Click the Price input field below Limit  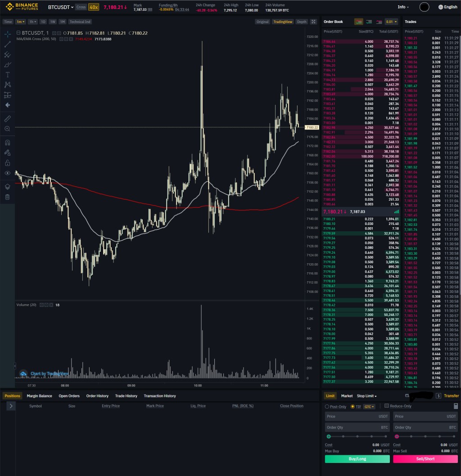click(357, 416)
